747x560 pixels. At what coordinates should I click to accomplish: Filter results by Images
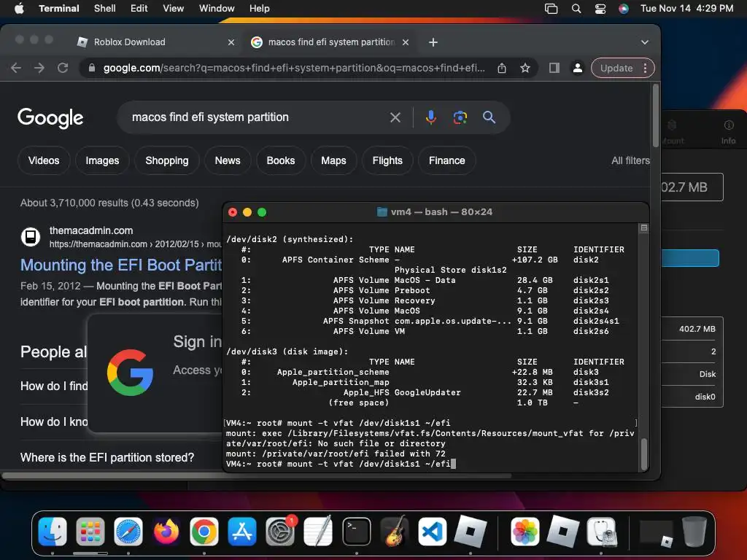click(102, 160)
